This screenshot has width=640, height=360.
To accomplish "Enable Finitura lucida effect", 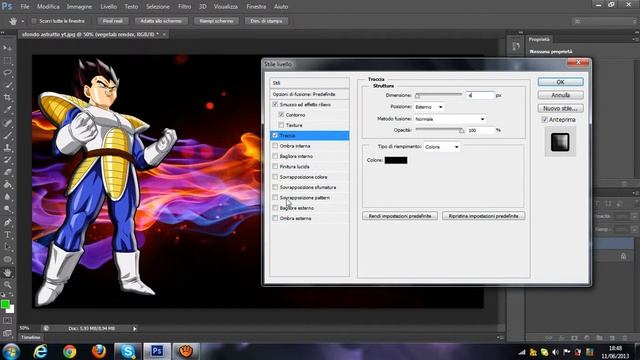I will pyautogui.click(x=275, y=167).
